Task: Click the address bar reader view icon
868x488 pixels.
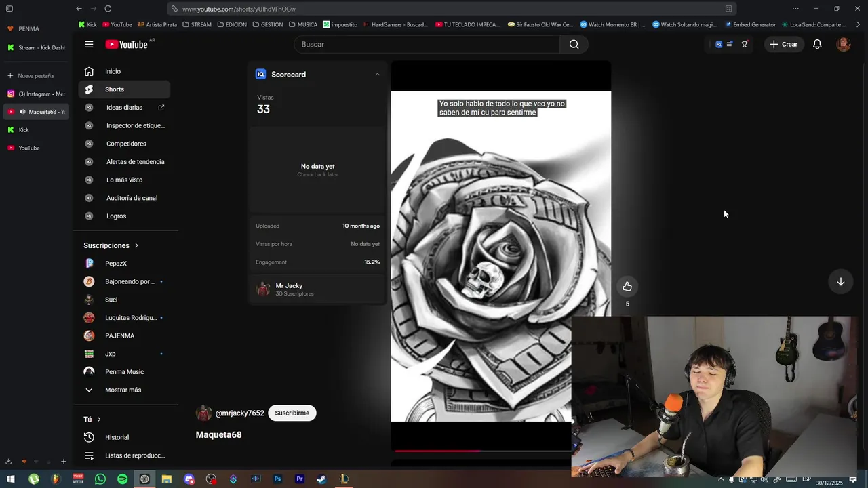Action: [x=728, y=9]
